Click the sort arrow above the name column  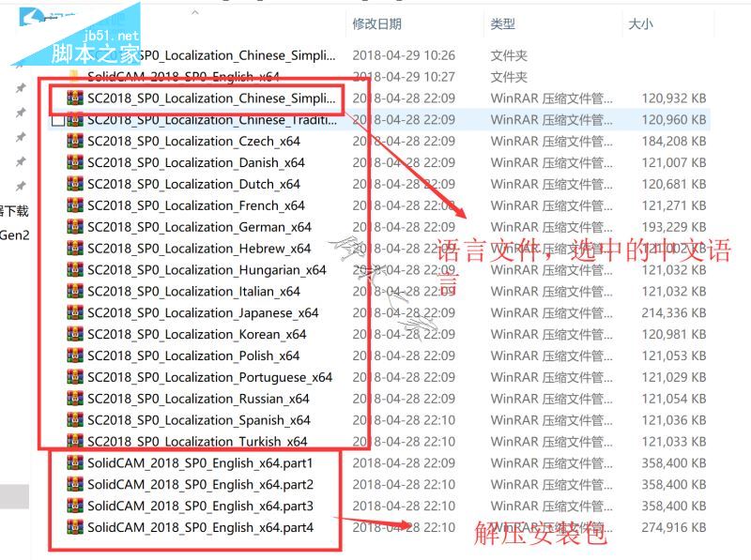tap(195, 13)
